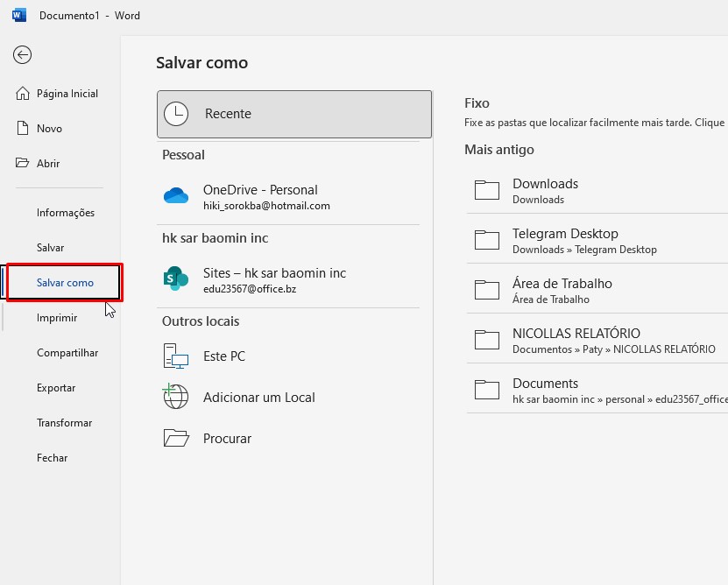Choose Salvar in the backstage menu
Viewport: 728px width, 585px height.
coord(60,248)
